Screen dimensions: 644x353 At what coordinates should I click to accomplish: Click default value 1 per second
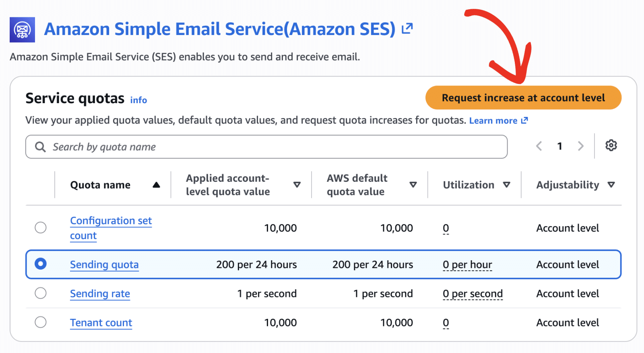pyautogui.click(x=383, y=294)
